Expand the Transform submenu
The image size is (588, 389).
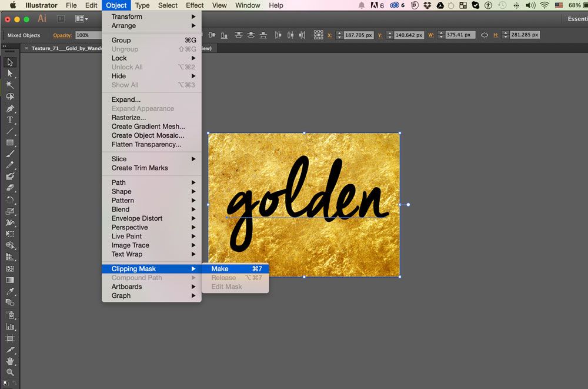[152, 16]
